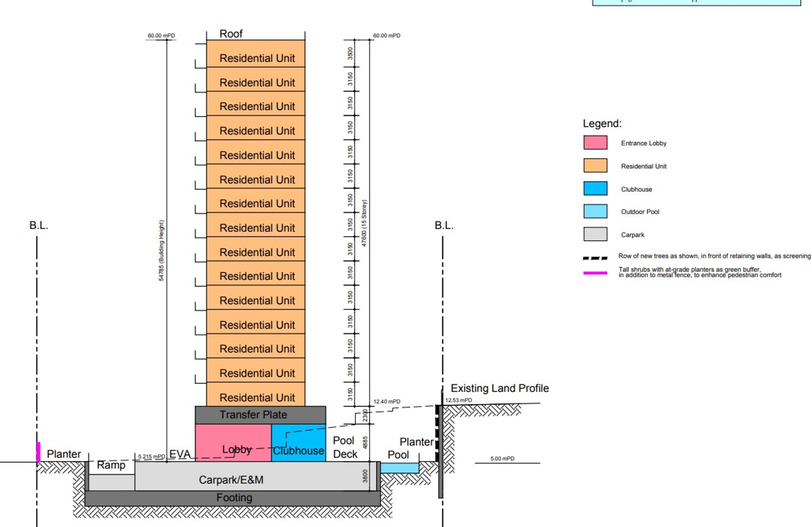The width and height of the screenshot is (812, 527).
Task: Click the '12.40 mPD' level annotation
Action: (387, 401)
